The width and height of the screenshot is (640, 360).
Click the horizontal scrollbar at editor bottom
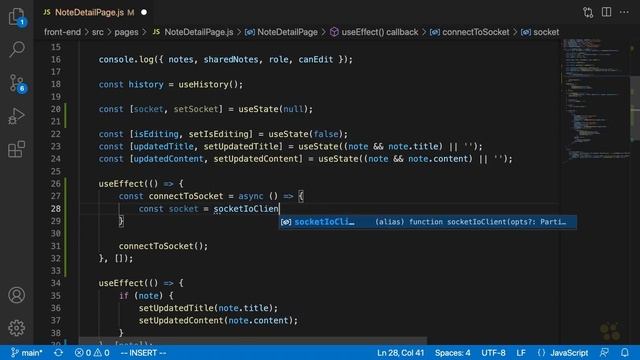253,340
